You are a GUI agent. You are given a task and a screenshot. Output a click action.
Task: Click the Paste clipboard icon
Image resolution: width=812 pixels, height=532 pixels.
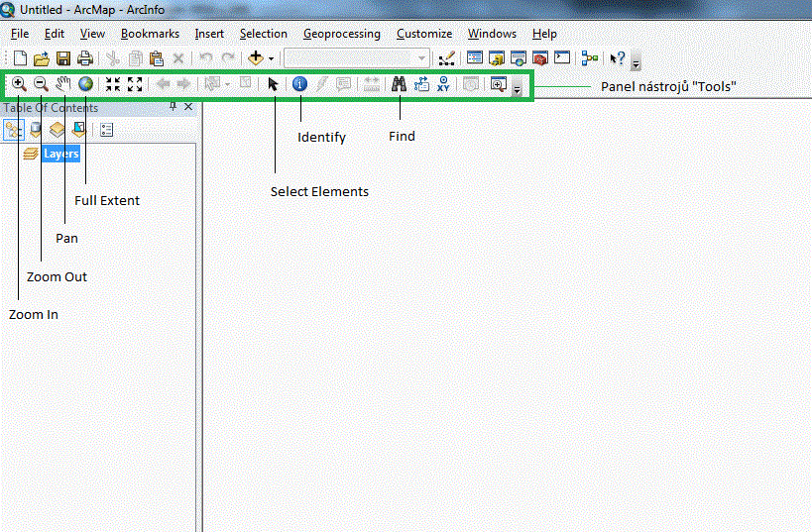157,58
